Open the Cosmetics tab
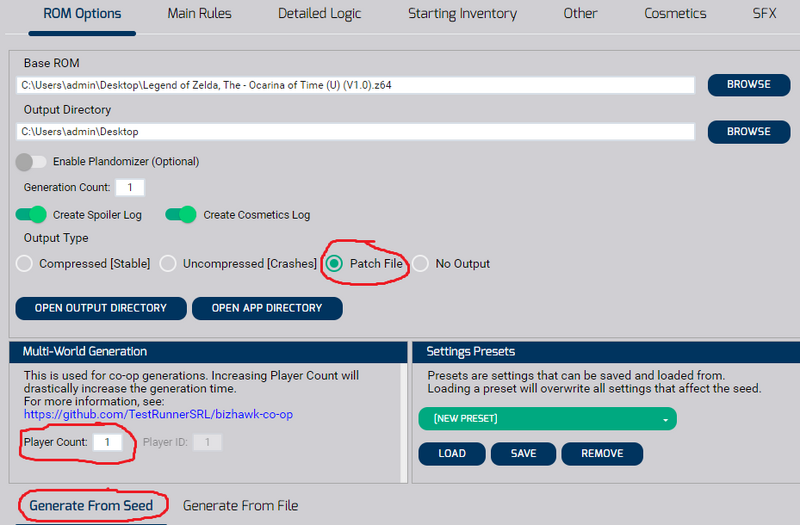 tap(674, 14)
